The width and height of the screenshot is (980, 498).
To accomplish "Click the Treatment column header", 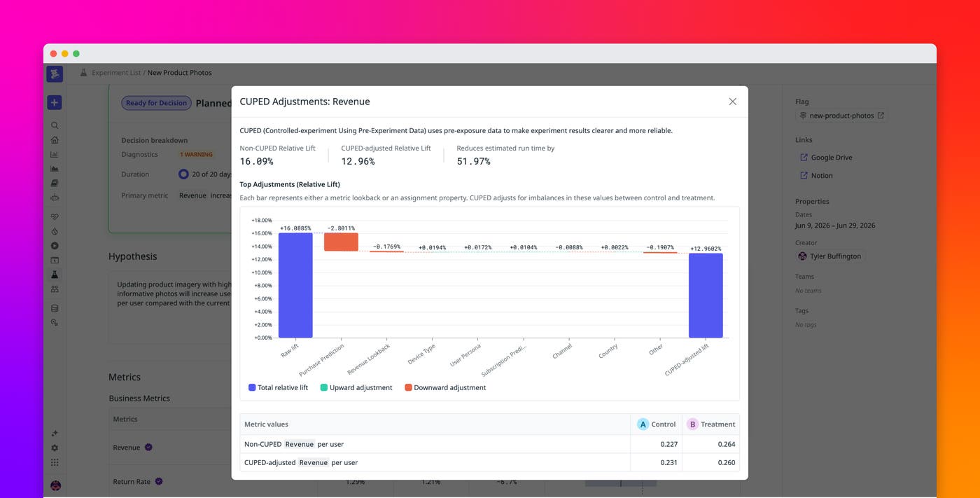I will tap(711, 424).
